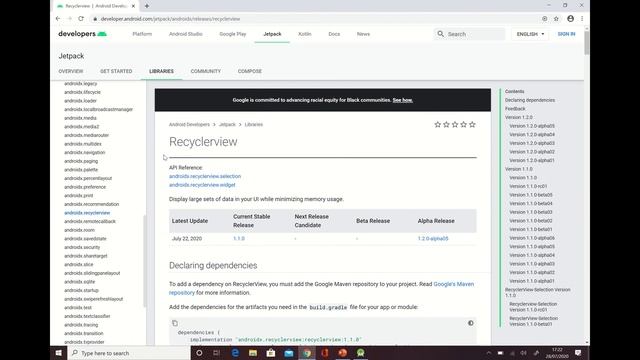Jump to Version 1.1.0-rc01 in contents
This screenshot has height=360, width=640.
point(528,186)
